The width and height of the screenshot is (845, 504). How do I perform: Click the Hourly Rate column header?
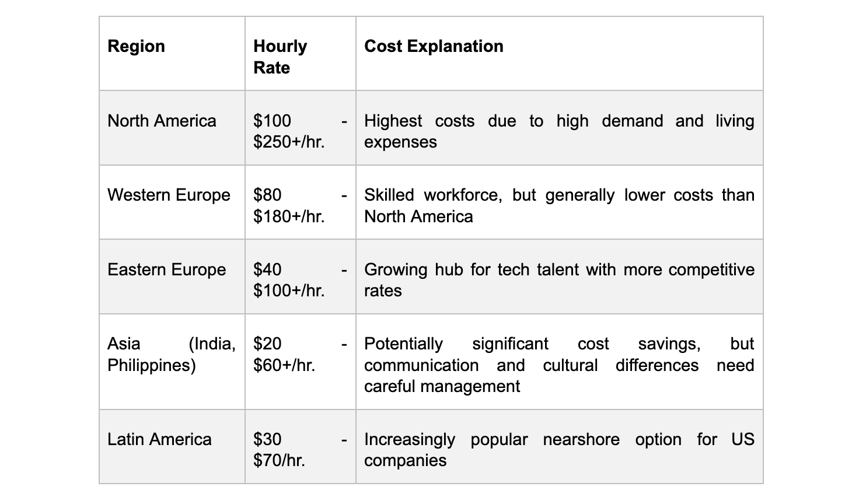tap(280, 57)
